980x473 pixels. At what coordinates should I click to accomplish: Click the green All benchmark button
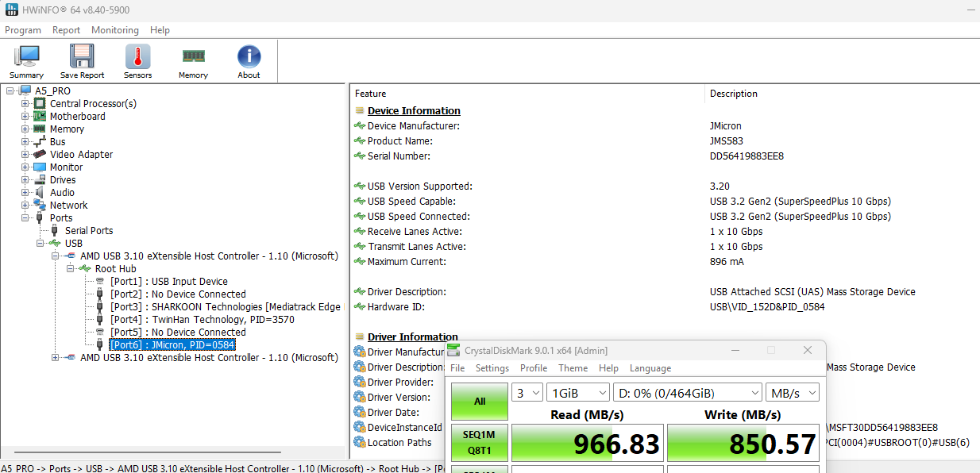click(x=480, y=402)
